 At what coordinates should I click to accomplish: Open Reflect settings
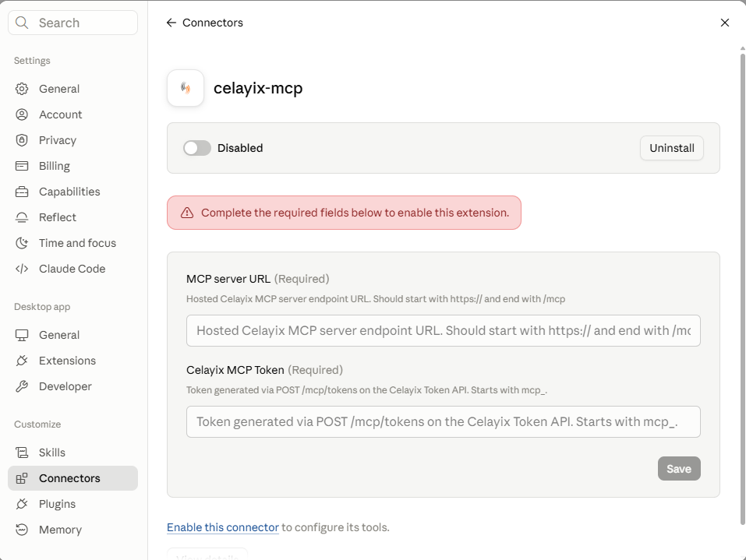[x=72, y=217]
